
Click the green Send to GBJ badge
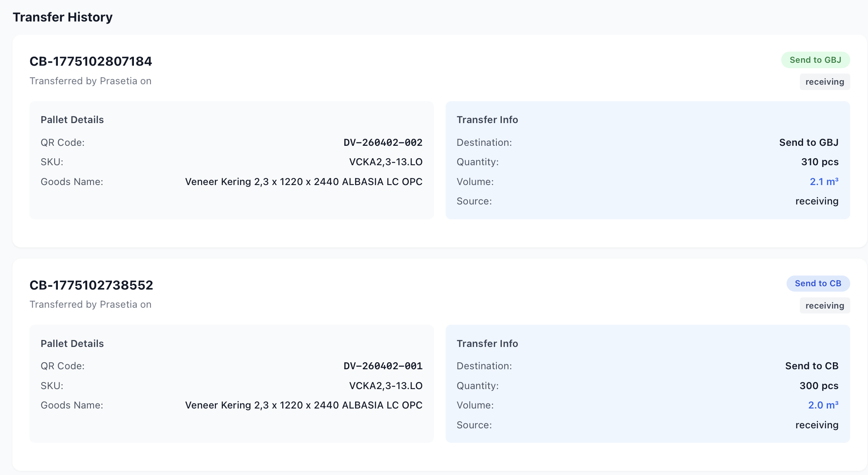click(x=815, y=60)
